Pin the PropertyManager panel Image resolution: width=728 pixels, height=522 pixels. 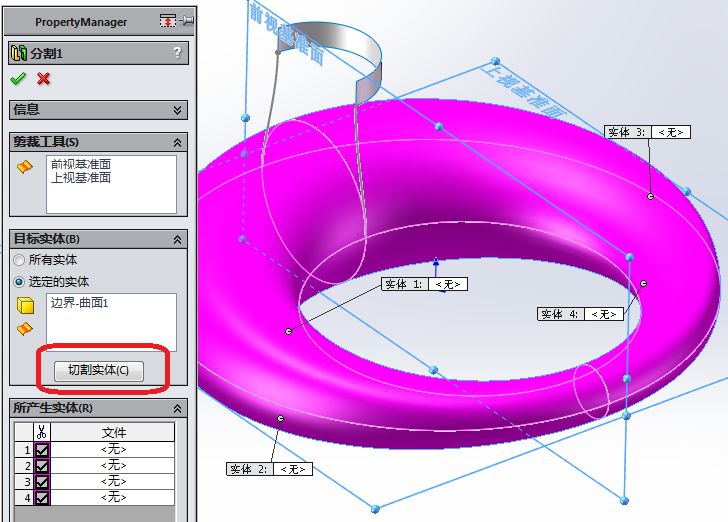coord(187,21)
